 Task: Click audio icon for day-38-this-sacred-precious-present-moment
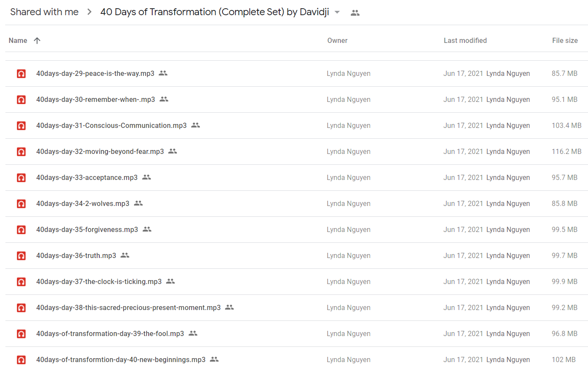click(21, 308)
